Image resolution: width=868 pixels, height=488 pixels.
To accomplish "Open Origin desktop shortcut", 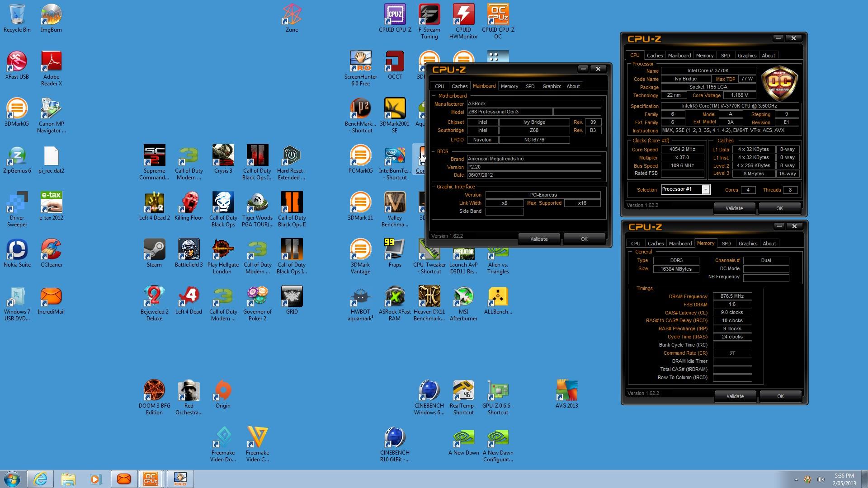I will click(x=223, y=394).
